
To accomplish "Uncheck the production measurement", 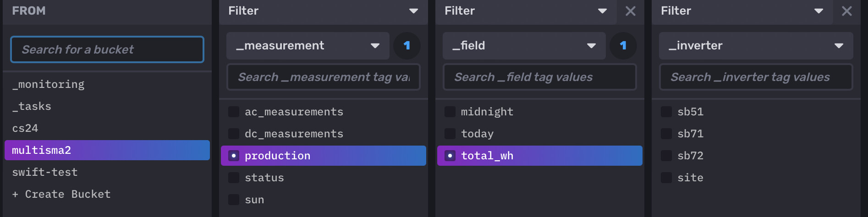I will 234,156.
